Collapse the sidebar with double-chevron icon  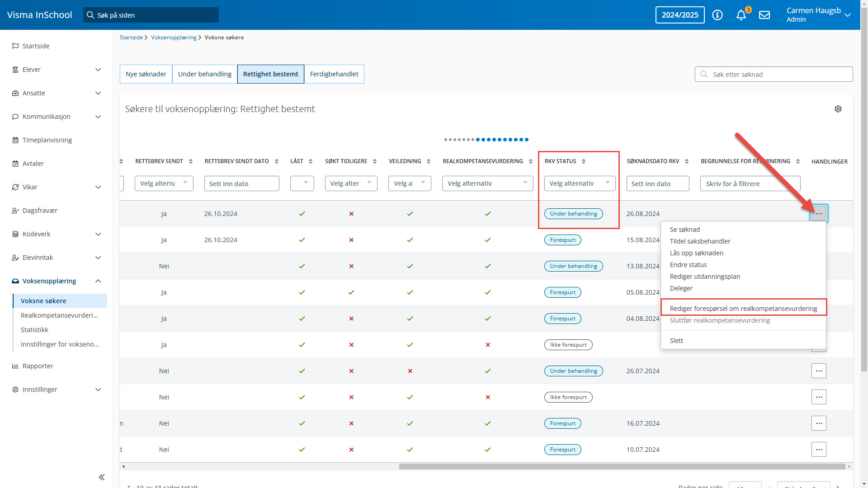pos(102,477)
